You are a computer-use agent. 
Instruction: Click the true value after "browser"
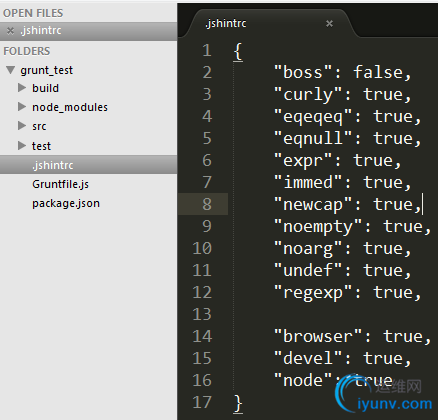(x=403, y=336)
